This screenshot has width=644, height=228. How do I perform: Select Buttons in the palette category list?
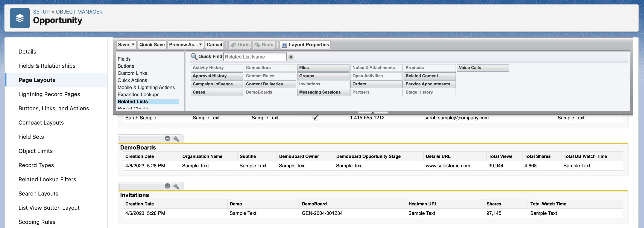coord(126,66)
